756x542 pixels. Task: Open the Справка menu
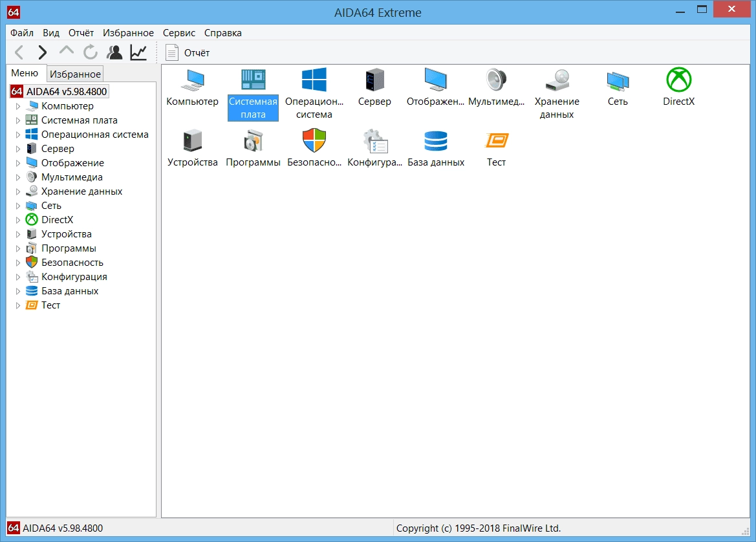coord(222,33)
